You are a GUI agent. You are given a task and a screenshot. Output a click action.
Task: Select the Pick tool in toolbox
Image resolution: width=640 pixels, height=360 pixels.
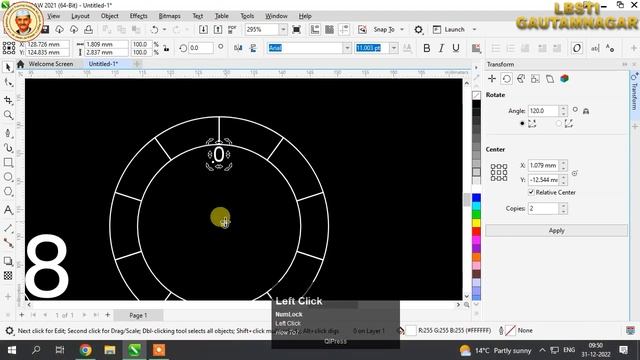[8, 67]
